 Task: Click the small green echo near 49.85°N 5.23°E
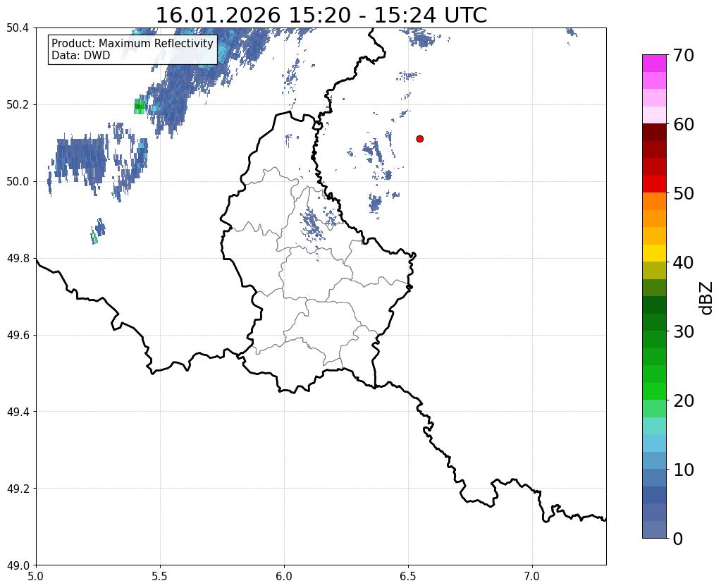(94, 238)
